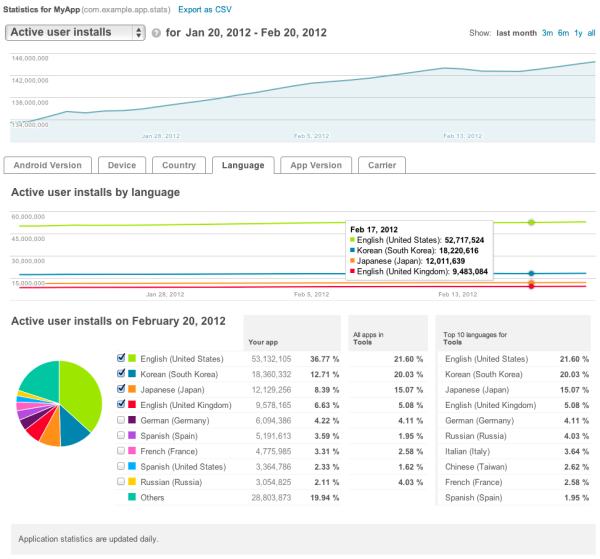Open the App Version tab
Screen dimensions: 600x559
(313, 165)
